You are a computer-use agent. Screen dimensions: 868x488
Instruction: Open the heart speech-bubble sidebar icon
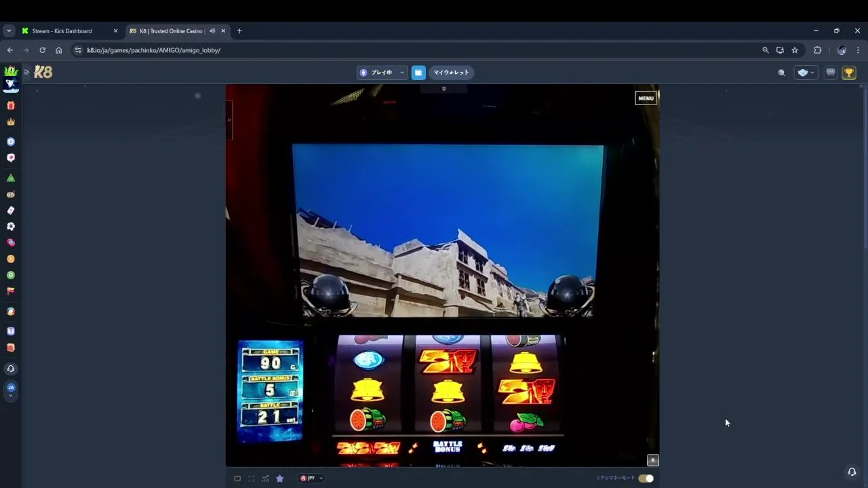coord(10,157)
